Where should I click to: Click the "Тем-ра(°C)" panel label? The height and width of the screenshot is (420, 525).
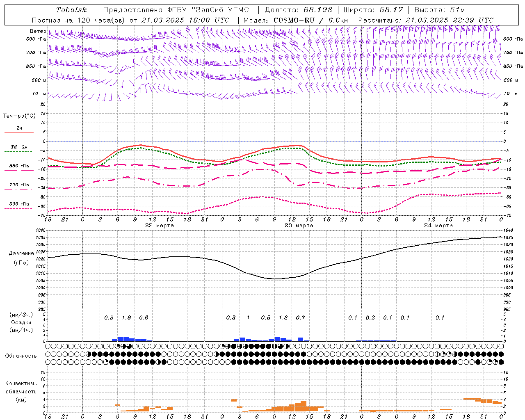click(19, 116)
